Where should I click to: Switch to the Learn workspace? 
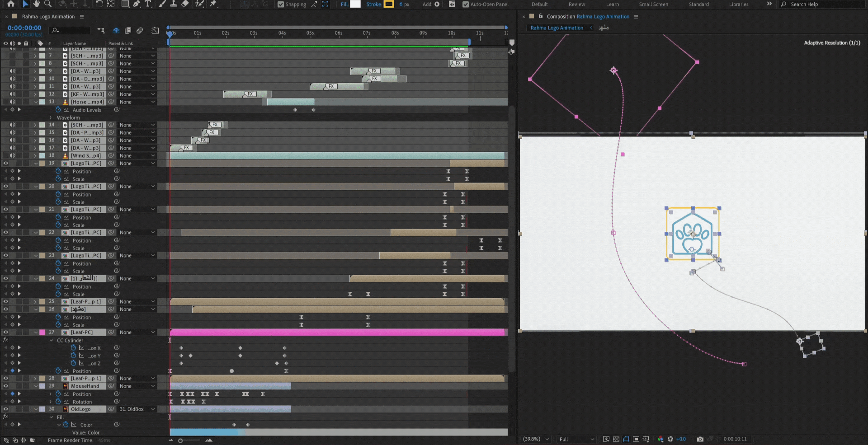click(x=613, y=4)
